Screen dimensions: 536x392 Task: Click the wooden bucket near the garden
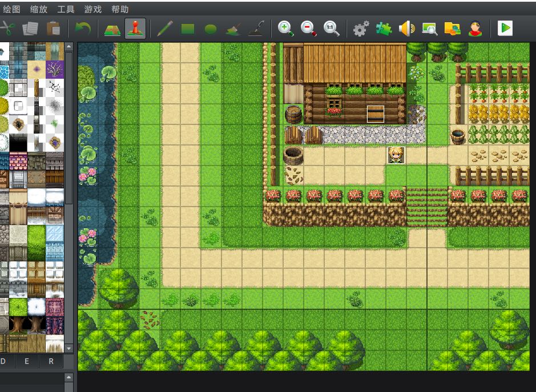coord(458,136)
